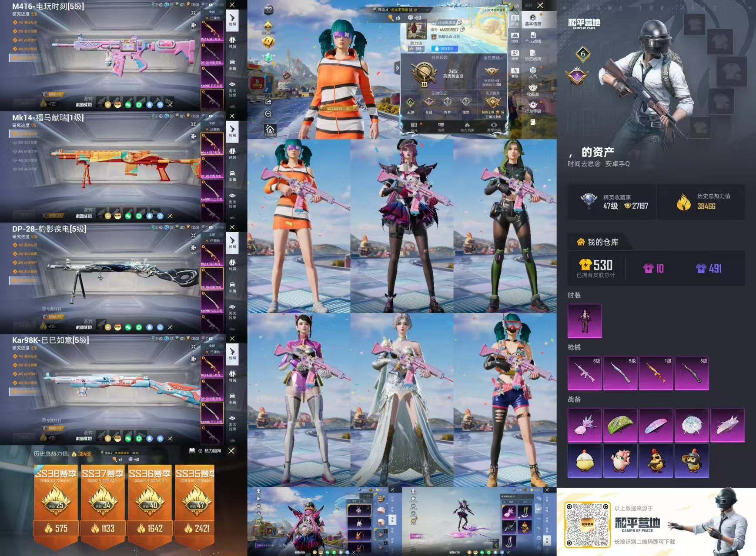Toggle 已拥有 filter in the M416 panel

pos(213,18)
